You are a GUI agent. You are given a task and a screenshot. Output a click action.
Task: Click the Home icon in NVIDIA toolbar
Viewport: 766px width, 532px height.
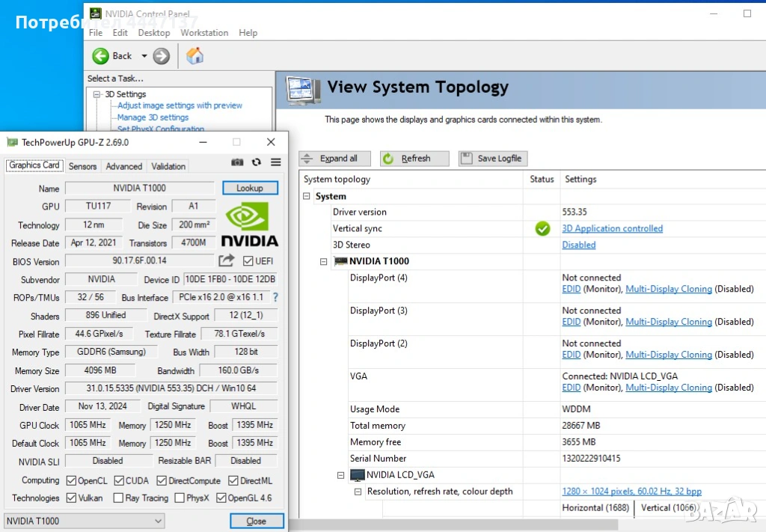point(194,55)
